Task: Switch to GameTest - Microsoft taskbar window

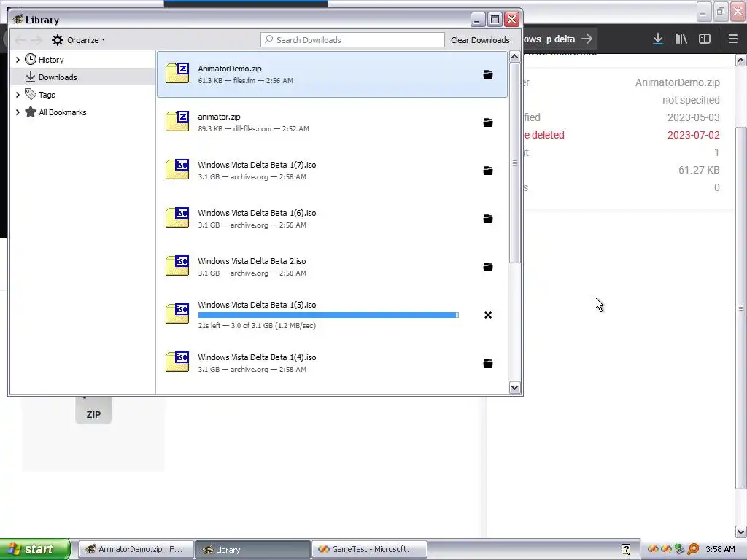Action: pos(369,549)
